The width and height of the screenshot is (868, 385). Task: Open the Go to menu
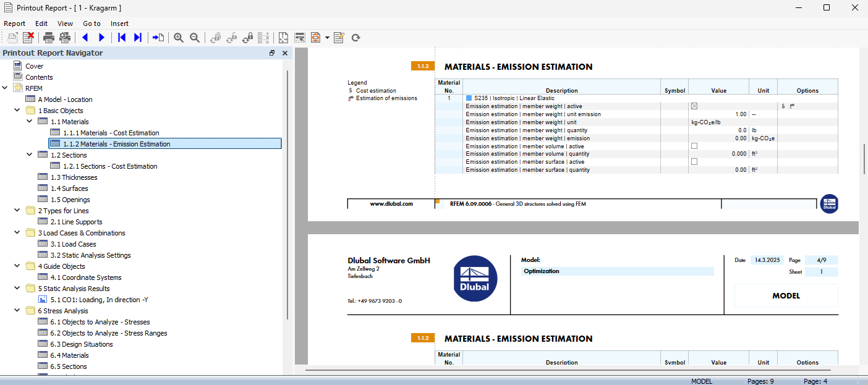91,23
